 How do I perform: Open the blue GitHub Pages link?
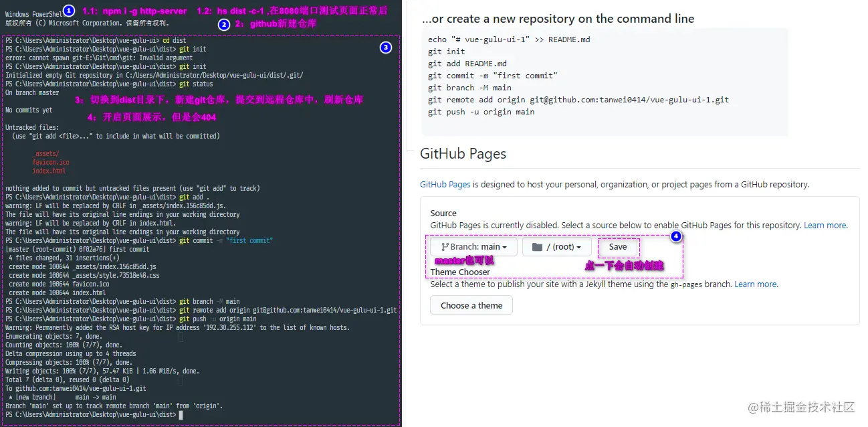(x=445, y=184)
